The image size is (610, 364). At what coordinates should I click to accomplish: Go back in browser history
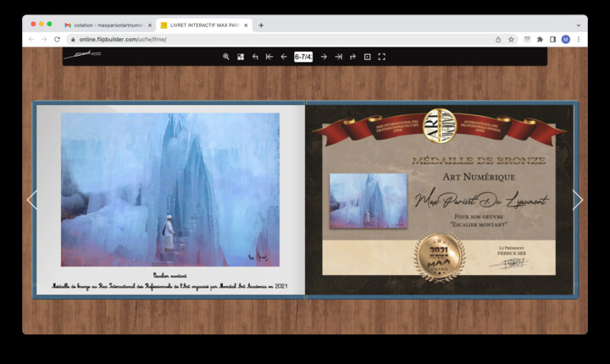[31, 39]
